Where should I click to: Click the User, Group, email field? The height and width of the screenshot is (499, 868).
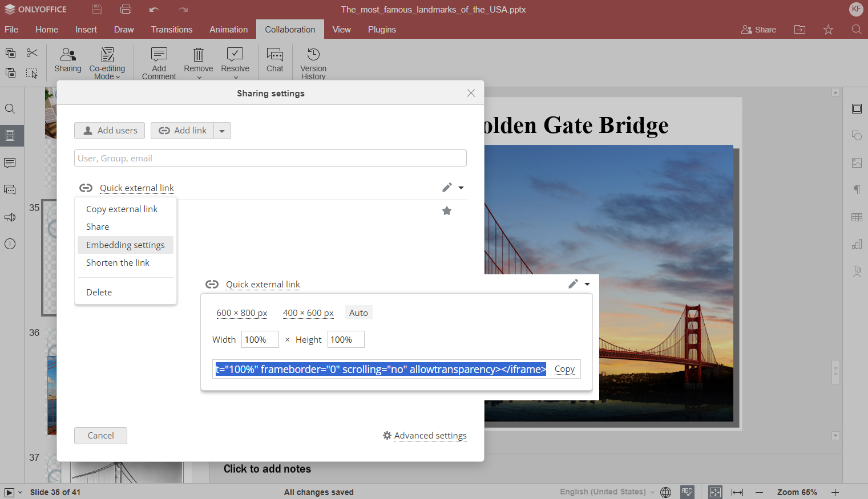270,159
